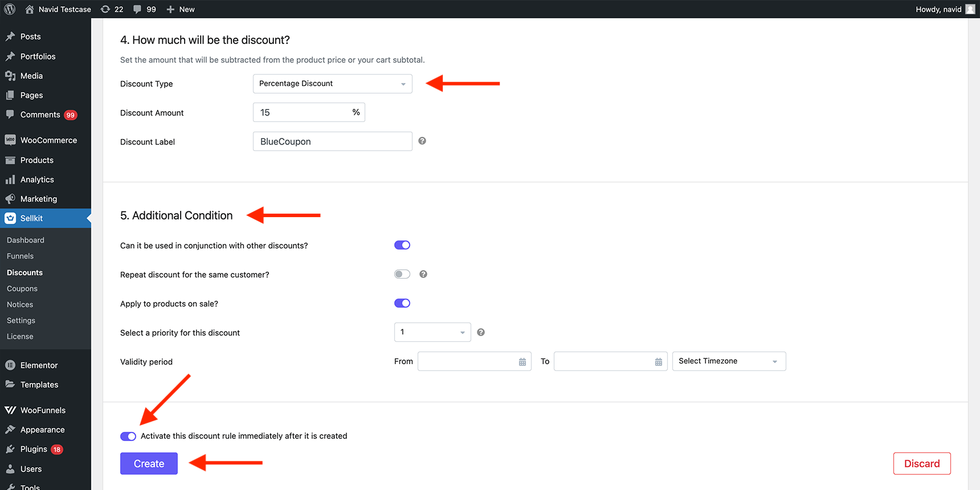Viewport: 980px width, 490px height.
Task: Open Discounts submenu item
Action: click(24, 272)
